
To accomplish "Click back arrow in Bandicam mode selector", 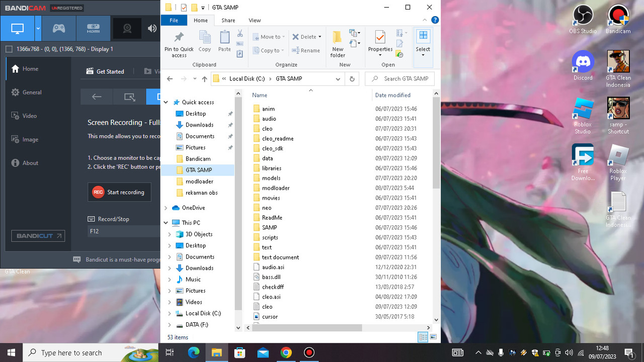I will pos(97,97).
